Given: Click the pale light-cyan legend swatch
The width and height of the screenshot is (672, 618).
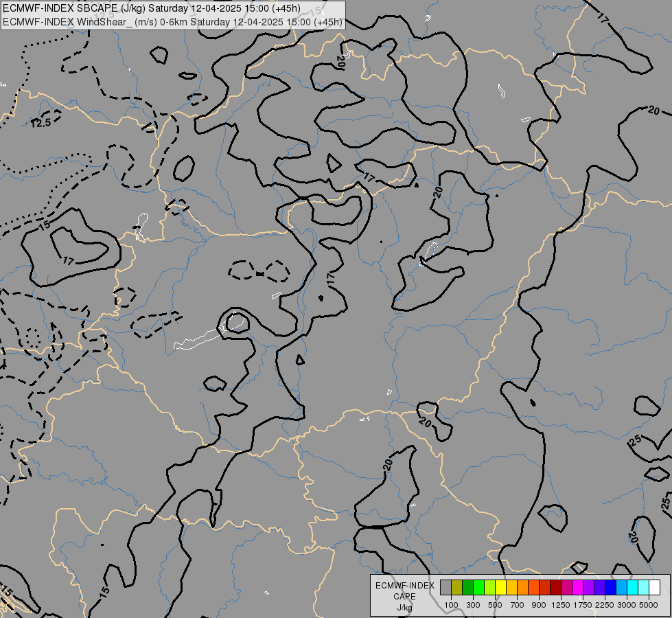Looking at the screenshot, I should pyautogui.click(x=644, y=588).
